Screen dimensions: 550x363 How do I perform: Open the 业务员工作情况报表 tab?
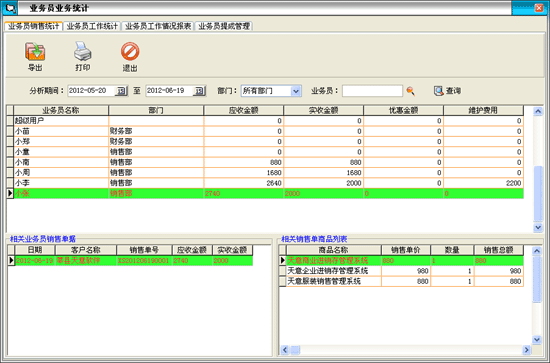[158, 26]
